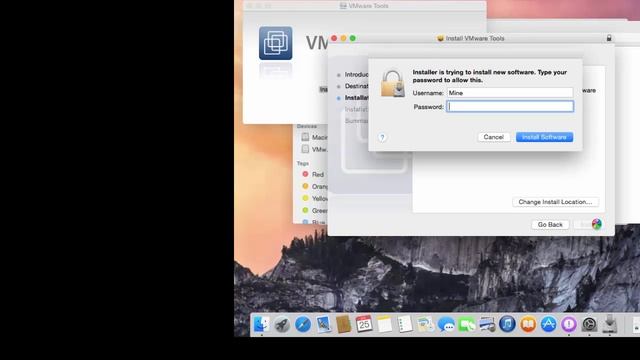Open iBooks from the Dock
This screenshot has height=360, width=640.
(528, 325)
